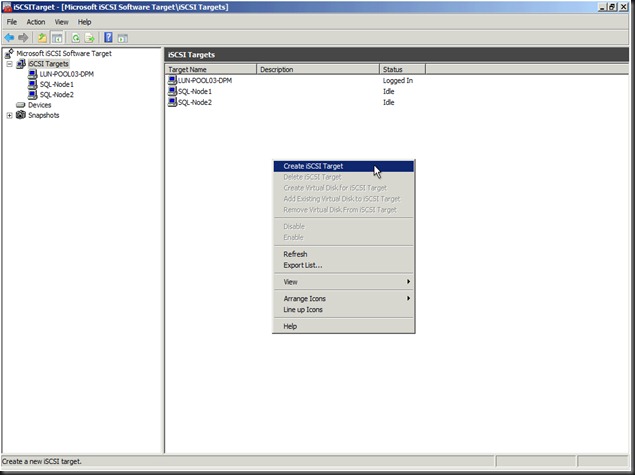
Task: Click grayed Create Virtual Disk for iSCSI Target
Action: [344, 188]
